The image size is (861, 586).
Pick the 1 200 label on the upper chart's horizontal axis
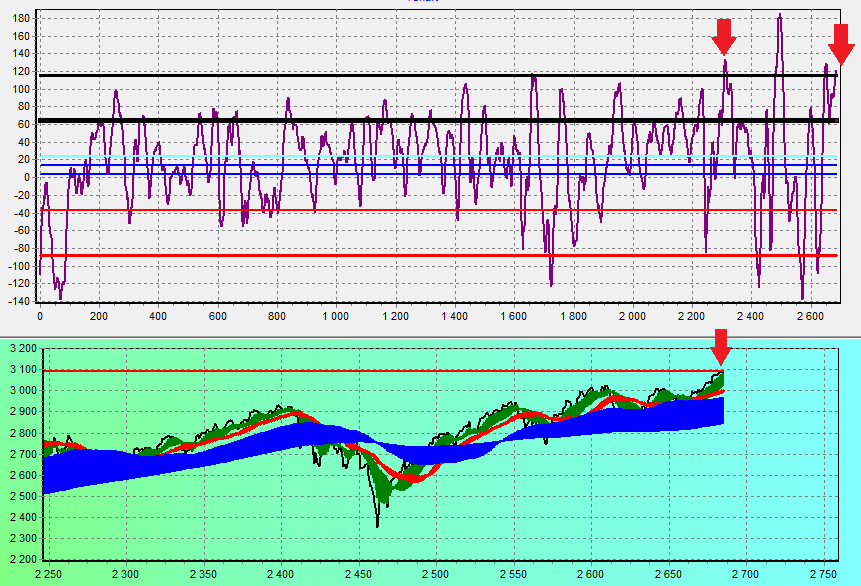tap(395, 316)
